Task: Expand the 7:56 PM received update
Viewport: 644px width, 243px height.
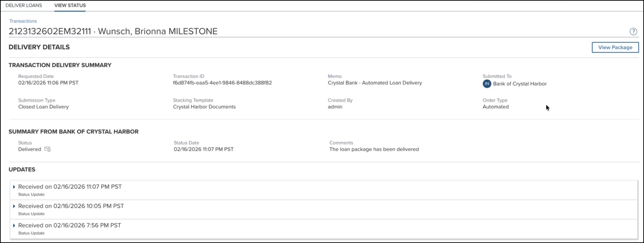Action: [x=14, y=226]
